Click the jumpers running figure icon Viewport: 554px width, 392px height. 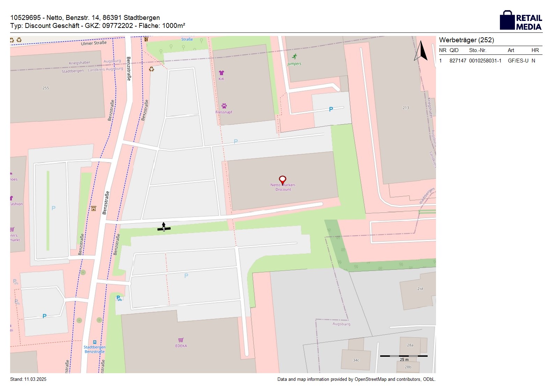click(295, 57)
